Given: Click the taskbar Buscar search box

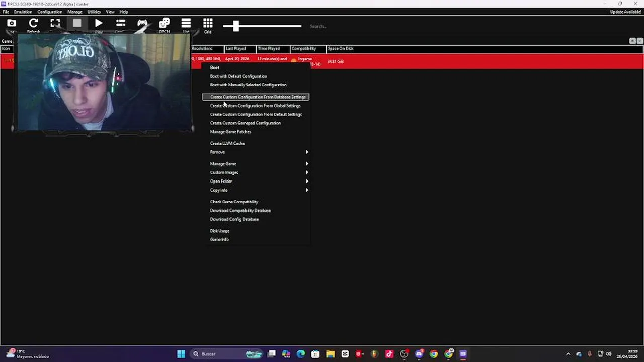Looking at the screenshot, I should 227,354.
